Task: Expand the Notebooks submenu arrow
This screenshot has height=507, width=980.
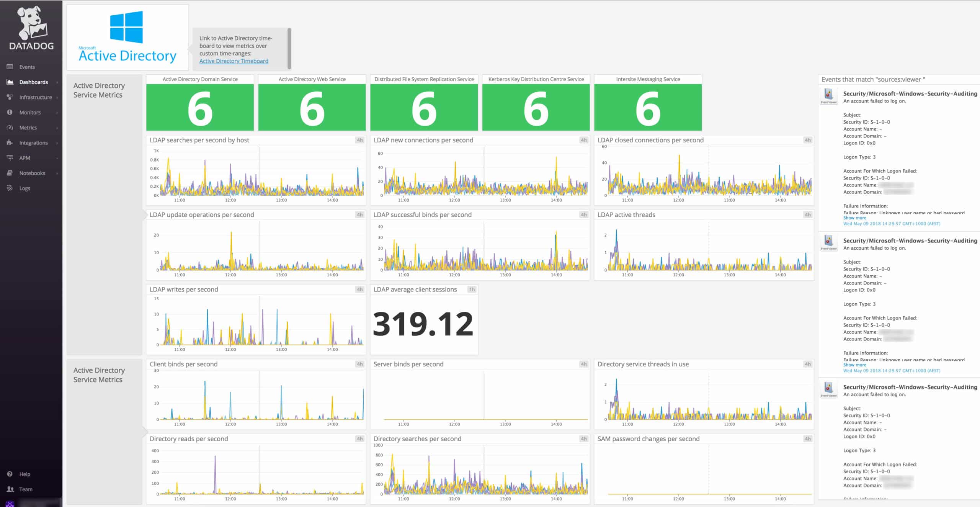Action: pyautogui.click(x=57, y=173)
